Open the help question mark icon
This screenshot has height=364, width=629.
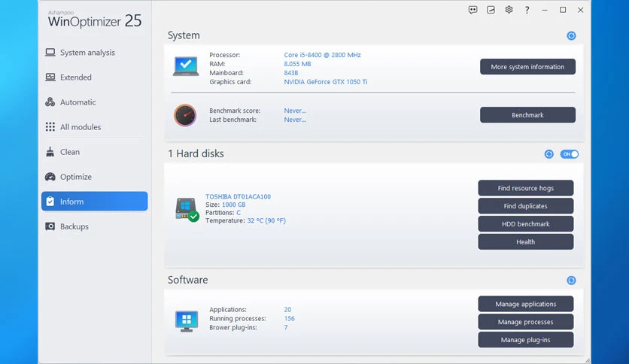click(527, 10)
